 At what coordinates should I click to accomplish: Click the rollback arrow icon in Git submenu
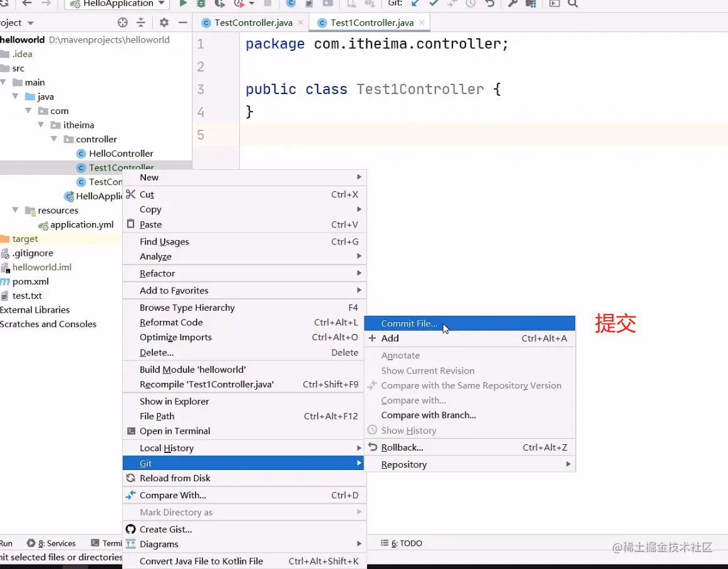point(372,447)
